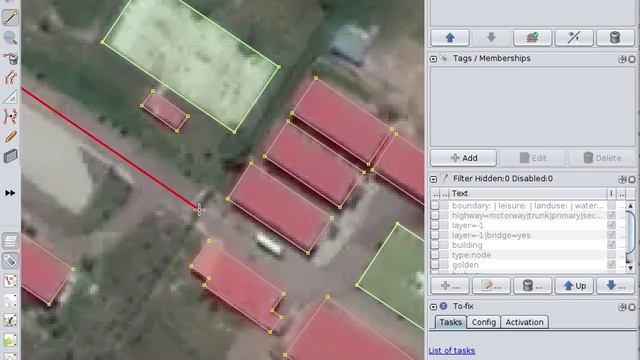
Task: Click the filter list scrollbar thumb
Action: tap(630, 233)
